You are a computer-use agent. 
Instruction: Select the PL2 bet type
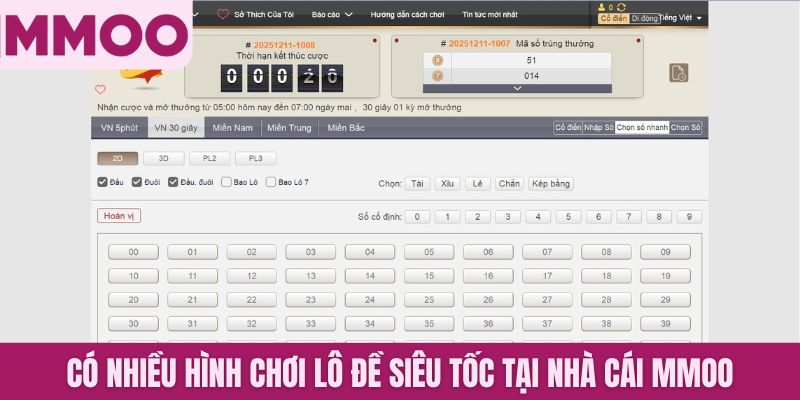[209, 158]
